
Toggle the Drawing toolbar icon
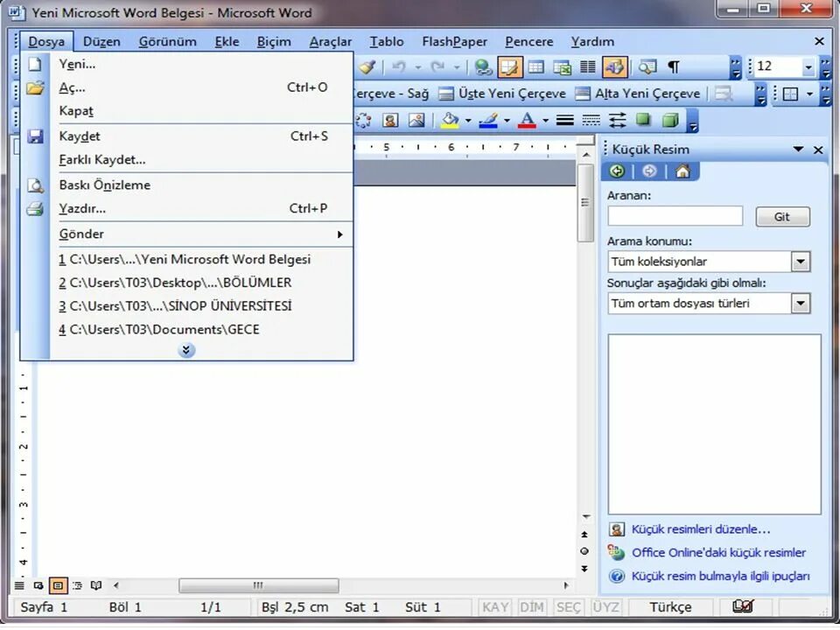(614, 67)
